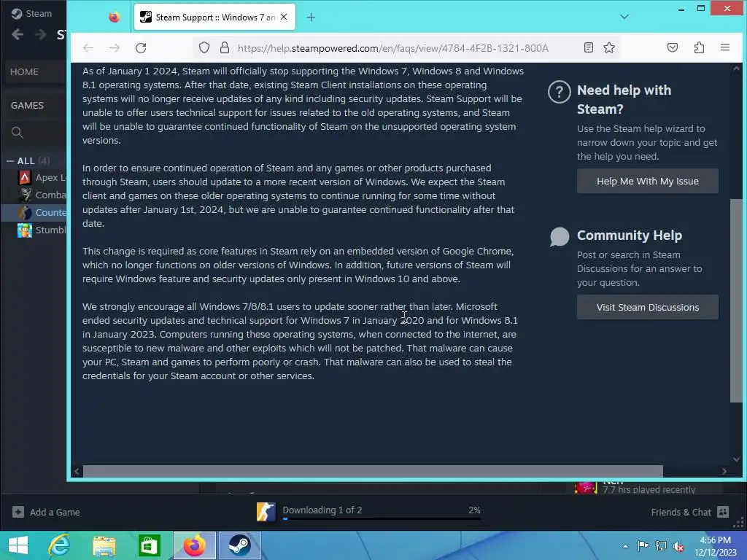
Task: Click the horizontal scrollbar thumb
Action: 373,471
